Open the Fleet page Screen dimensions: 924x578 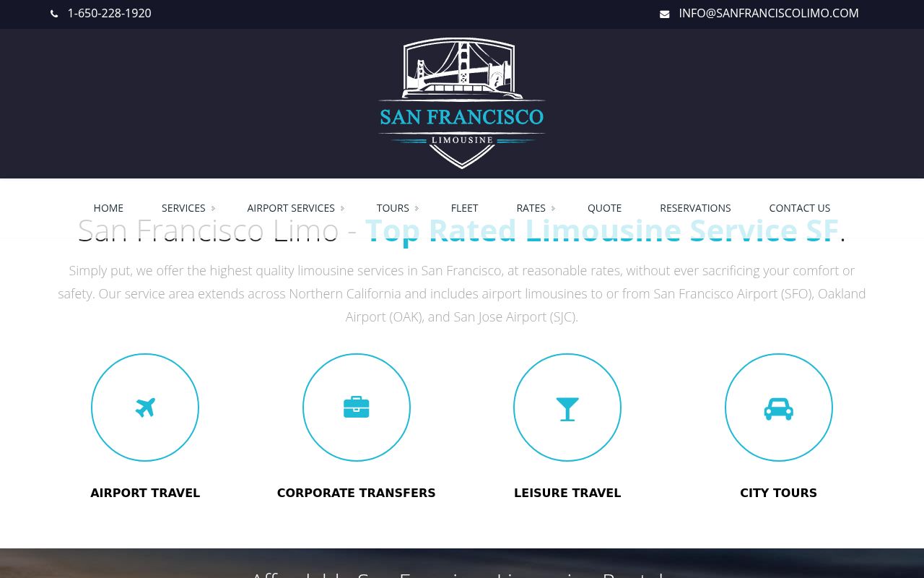464,208
